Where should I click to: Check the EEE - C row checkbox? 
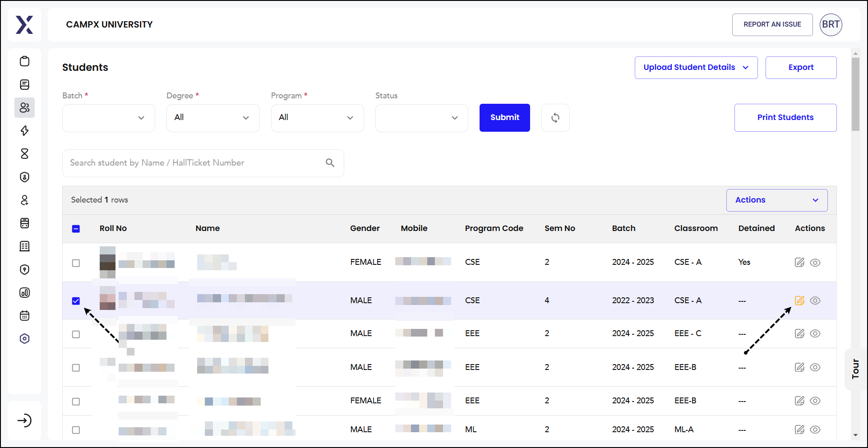pyautogui.click(x=76, y=334)
